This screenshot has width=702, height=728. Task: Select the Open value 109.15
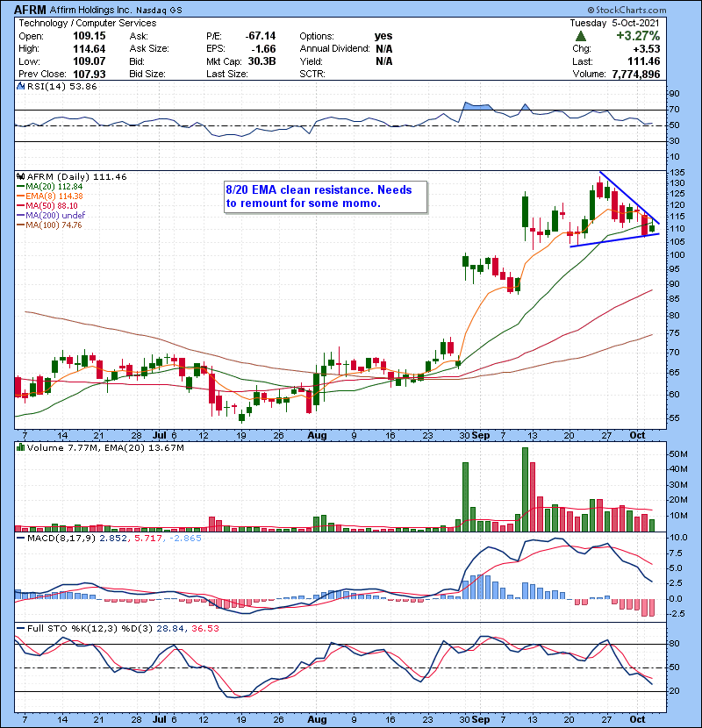tap(90, 36)
